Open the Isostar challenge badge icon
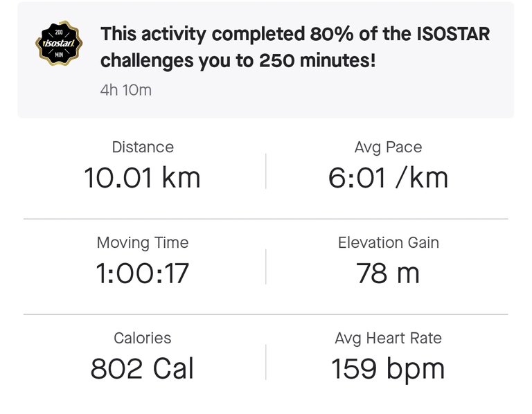This screenshot has height=414, width=532. pyautogui.click(x=59, y=43)
